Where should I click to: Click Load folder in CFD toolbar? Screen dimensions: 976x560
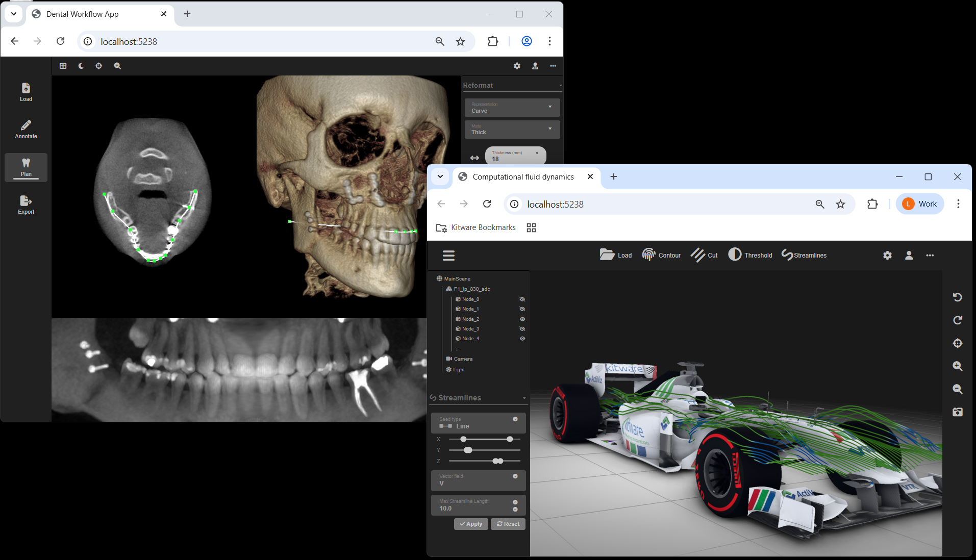click(x=616, y=255)
